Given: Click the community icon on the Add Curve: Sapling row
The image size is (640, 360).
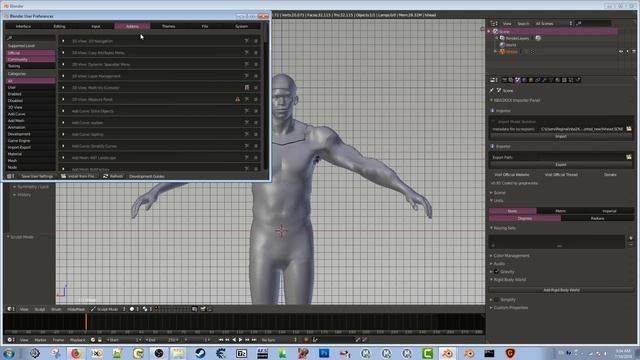Looking at the screenshot, I should pos(247,134).
